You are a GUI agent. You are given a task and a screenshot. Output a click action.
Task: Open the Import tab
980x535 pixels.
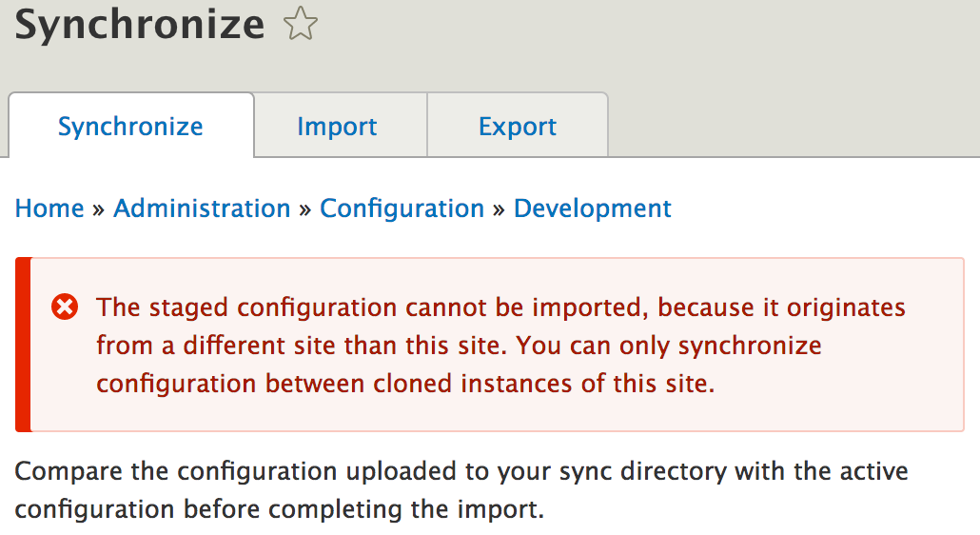tap(337, 127)
